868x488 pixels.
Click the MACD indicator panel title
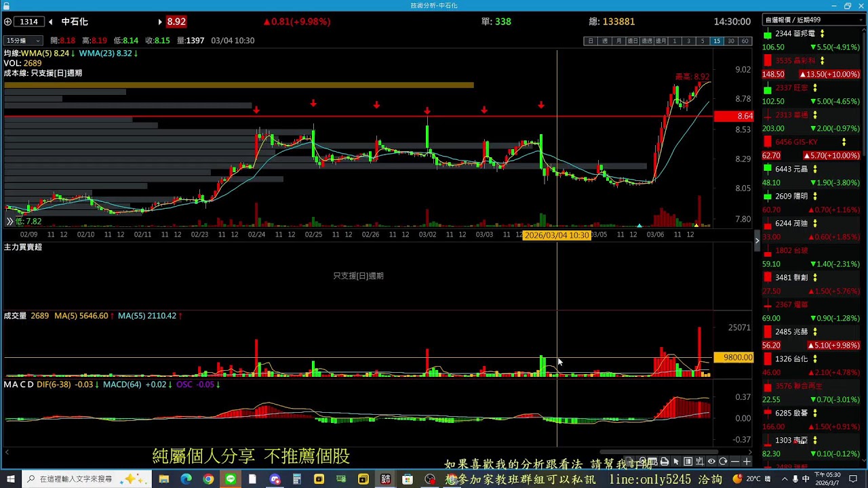pos(18,384)
